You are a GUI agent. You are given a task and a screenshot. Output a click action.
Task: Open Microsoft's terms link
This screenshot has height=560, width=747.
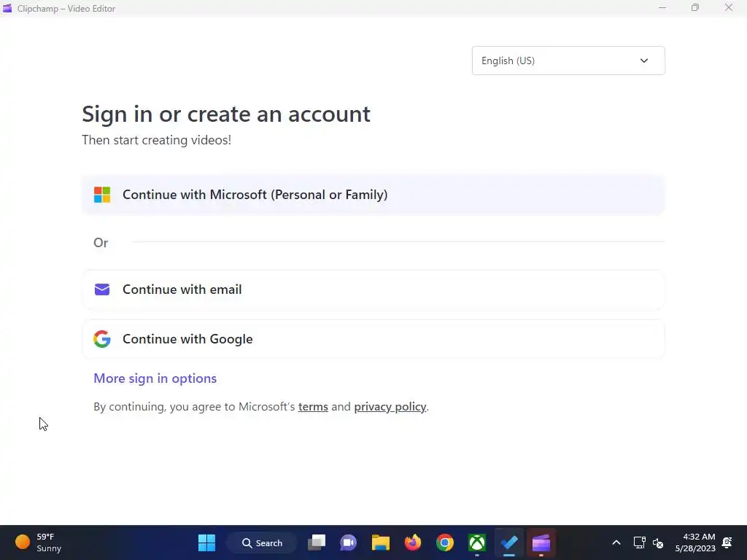(x=313, y=407)
